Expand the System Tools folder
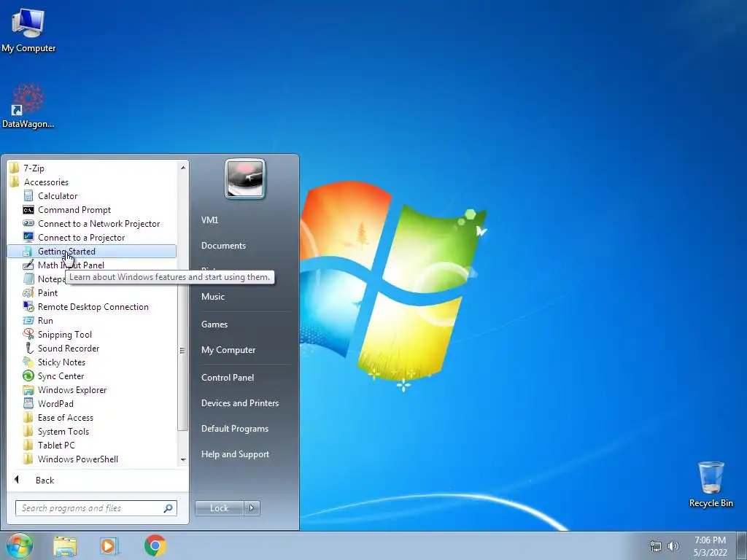This screenshot has width=747, height=560. coord(63,432)
